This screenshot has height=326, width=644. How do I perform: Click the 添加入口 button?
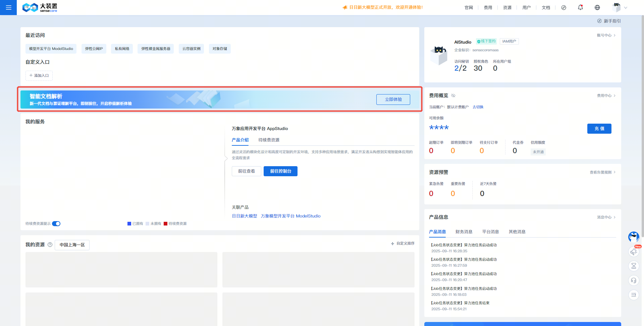[39, 76]
